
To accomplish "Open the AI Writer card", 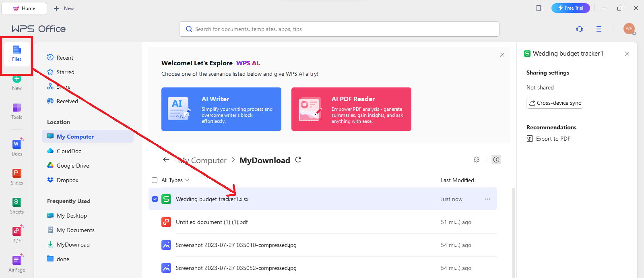I will tap(221, 109).
